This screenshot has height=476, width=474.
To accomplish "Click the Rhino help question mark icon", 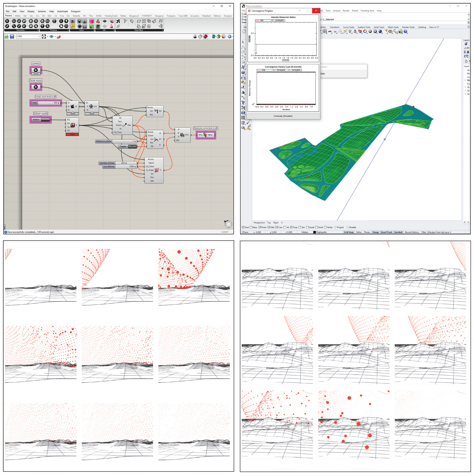I will click(406, 32).
